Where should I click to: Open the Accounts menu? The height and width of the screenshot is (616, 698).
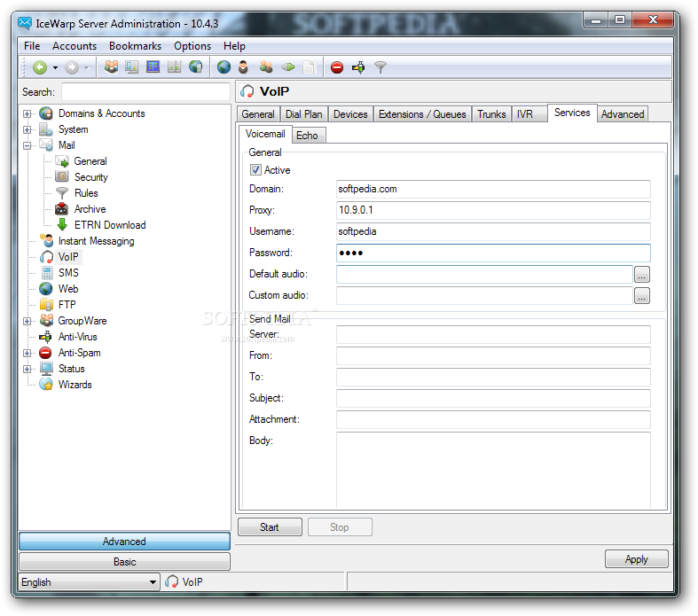[75, 46]
